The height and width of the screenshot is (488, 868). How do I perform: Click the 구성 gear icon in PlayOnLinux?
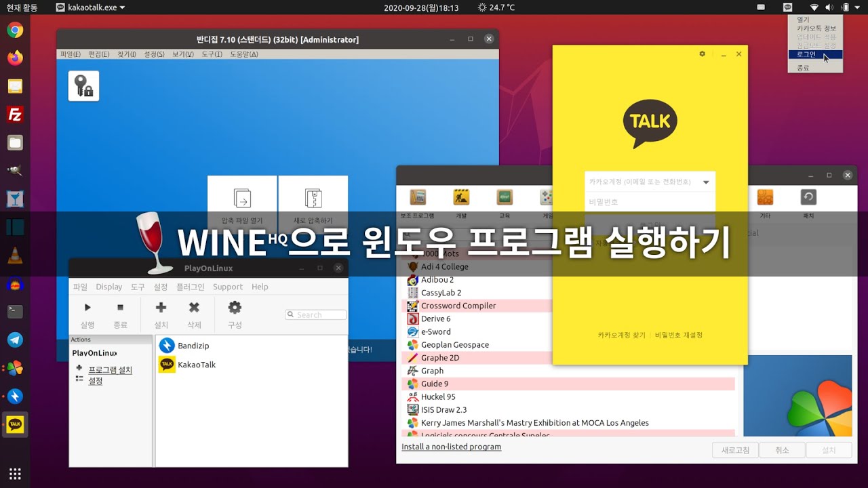(x=235, y=308)
